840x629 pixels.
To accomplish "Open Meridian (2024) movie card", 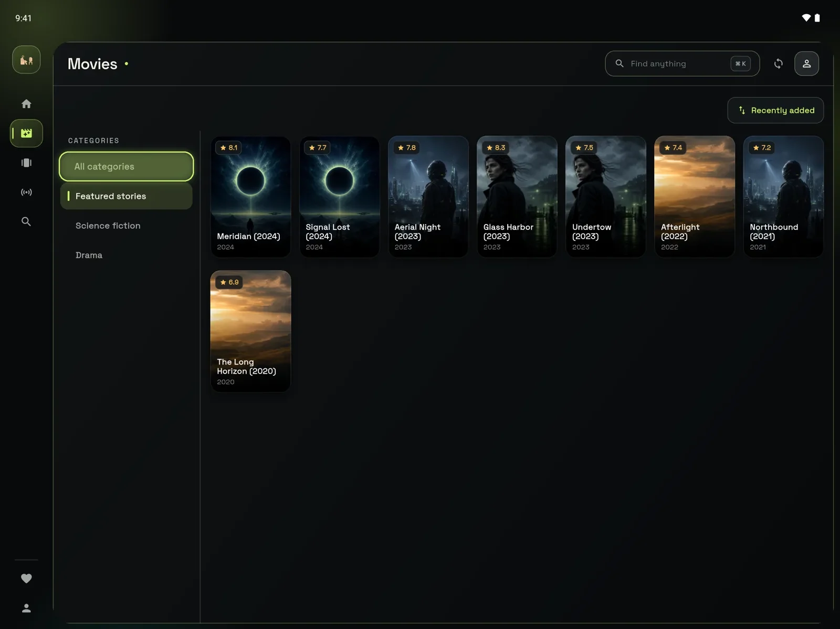I will point(250,197).
